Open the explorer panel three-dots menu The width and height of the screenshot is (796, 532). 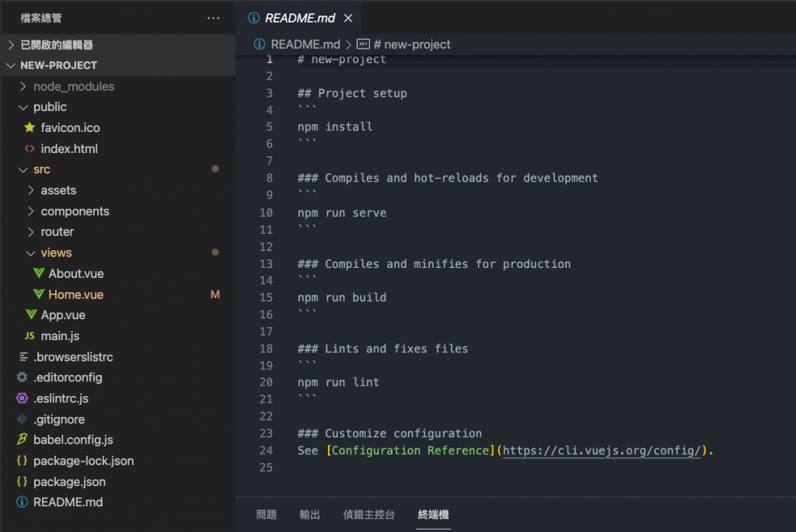(x=214, y=18)
